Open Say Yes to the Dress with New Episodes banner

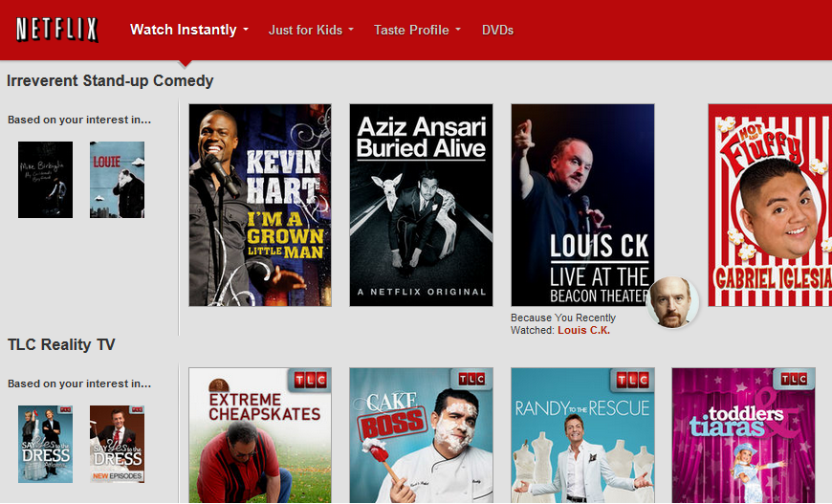pyautogui.click(x=117, y=444)
